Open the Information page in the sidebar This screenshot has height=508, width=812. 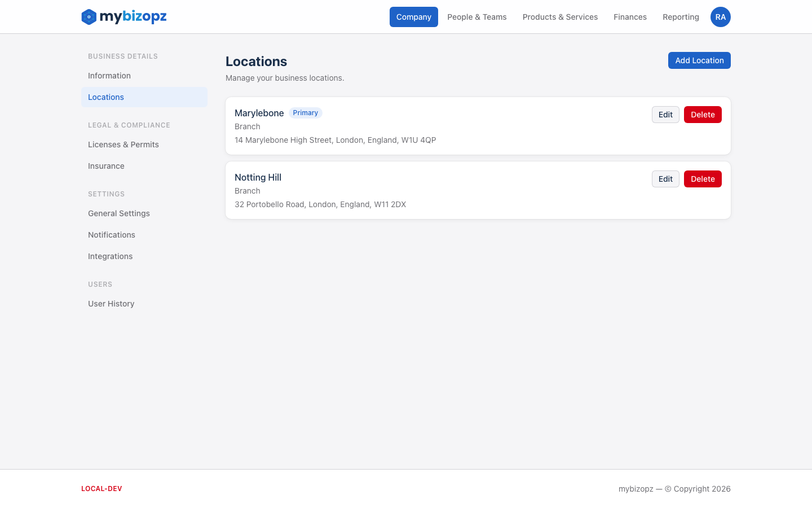tap(109, 76)
